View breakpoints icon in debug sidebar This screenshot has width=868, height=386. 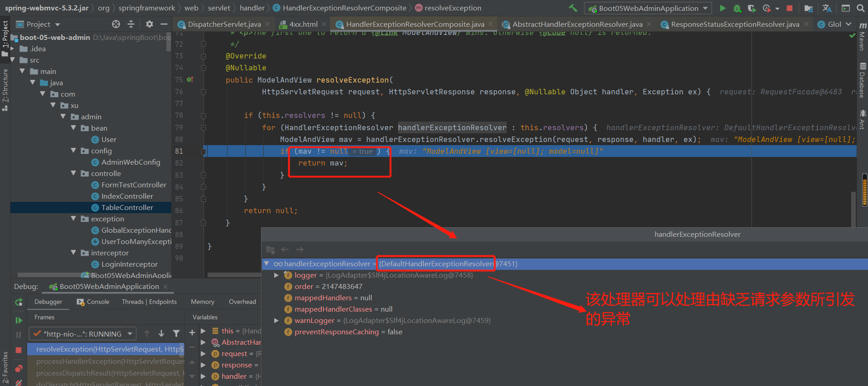(19, 368)
